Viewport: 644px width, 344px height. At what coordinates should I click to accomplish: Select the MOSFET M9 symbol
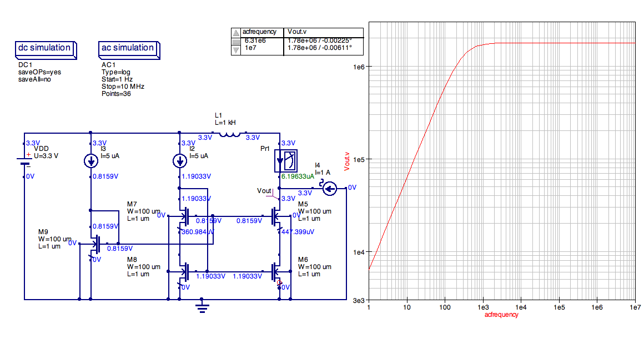point(97,242)
